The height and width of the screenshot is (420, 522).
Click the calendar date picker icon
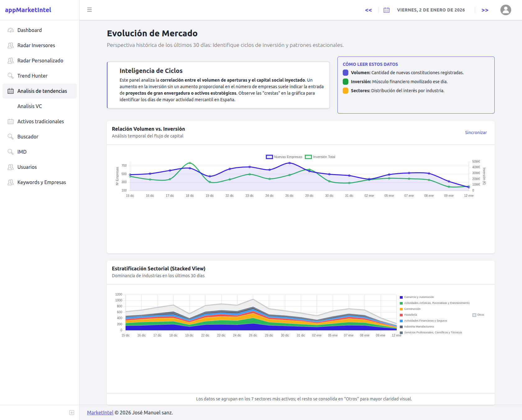point(387,10)
